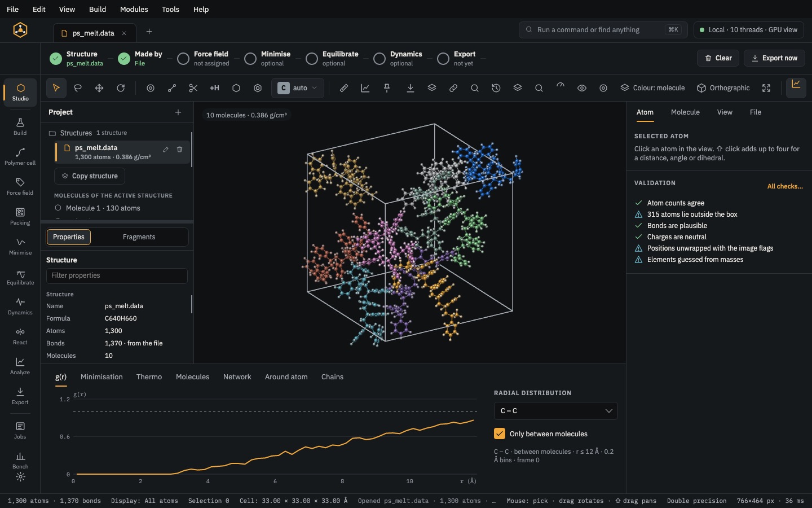
Task: Open the File menu
Action: 12,9
